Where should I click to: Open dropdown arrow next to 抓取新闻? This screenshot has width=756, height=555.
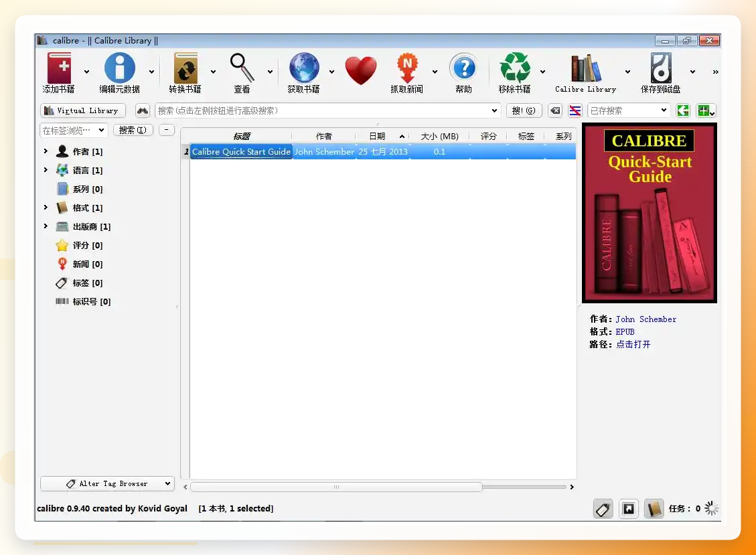point(435,72)
